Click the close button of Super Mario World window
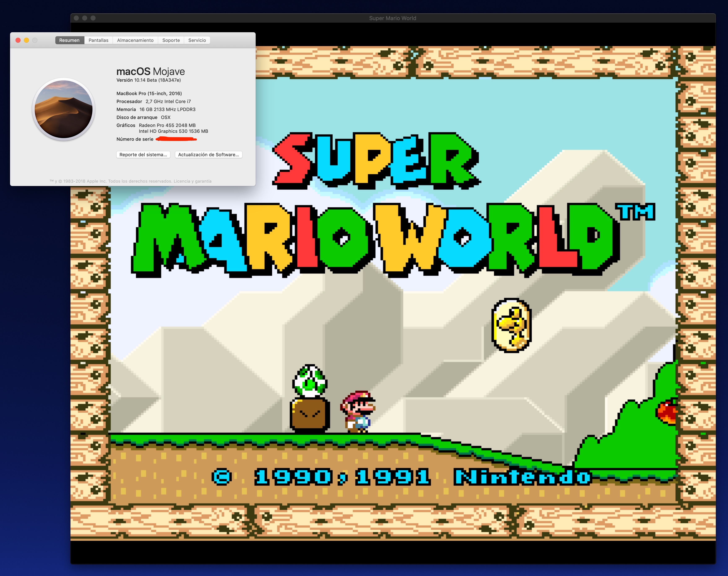The image size is (728, 576). (x=76, y=18)
